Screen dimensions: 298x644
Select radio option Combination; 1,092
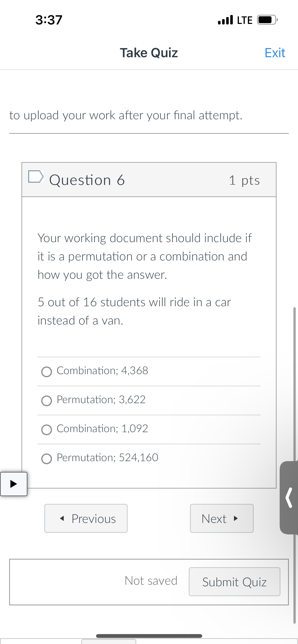(47, 430)
